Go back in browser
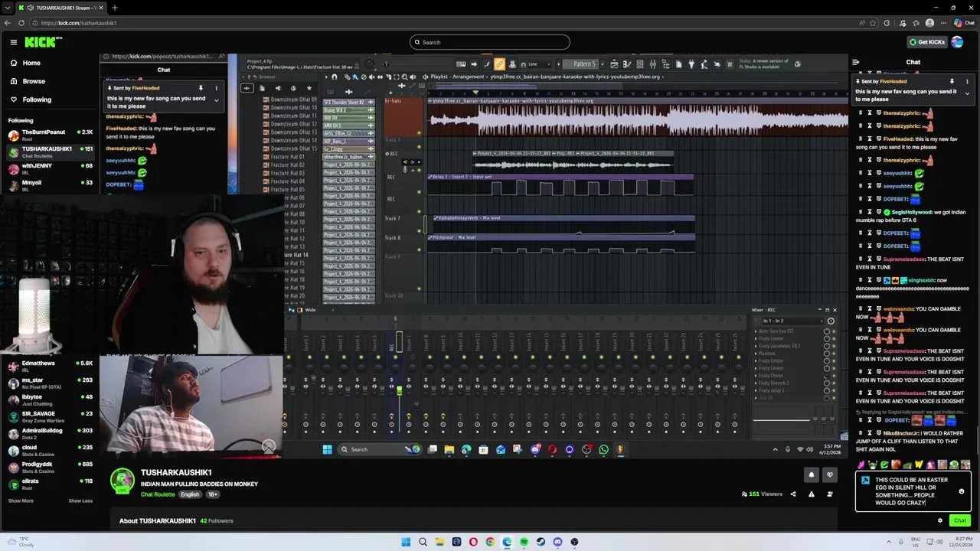The width and height of the screenshot is (980, 551). point(8,23)
